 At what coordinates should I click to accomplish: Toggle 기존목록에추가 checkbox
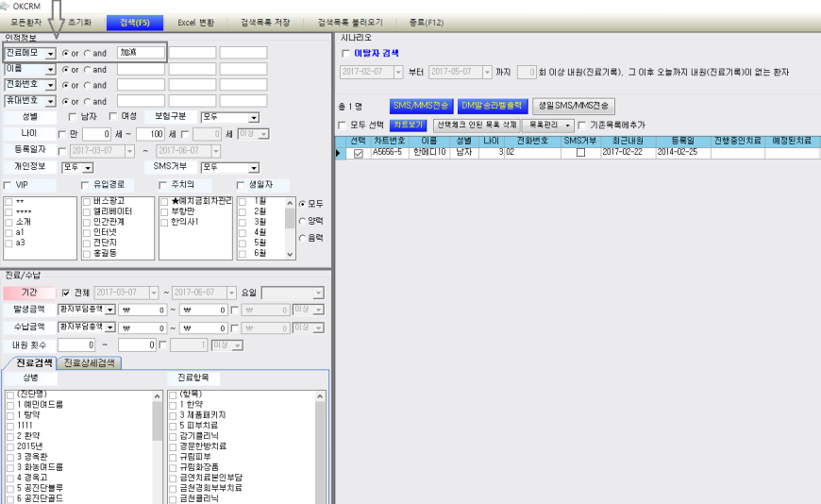click(581, 126)
